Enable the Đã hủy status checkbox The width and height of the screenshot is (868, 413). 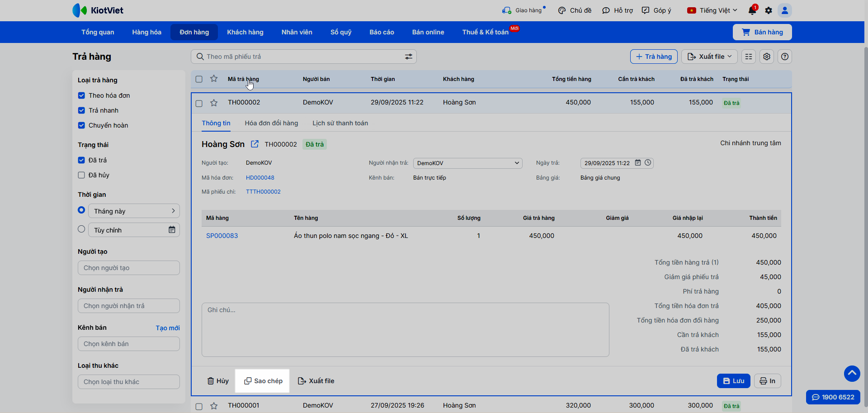point(81,175)
